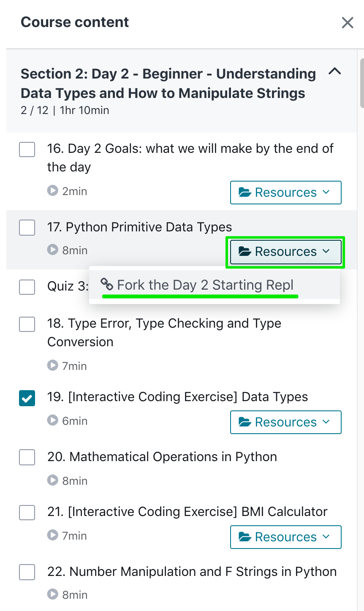Viewport: 364px width, 611px height.
Task: Expand the Resources dropdown for lecture 19
Action: 285,422
